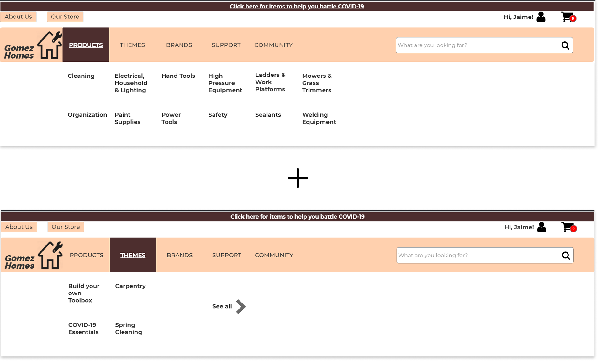Open COMMUNITY menu in top navbar
This screenshot has width=602, height=364.
click(273, 45)
